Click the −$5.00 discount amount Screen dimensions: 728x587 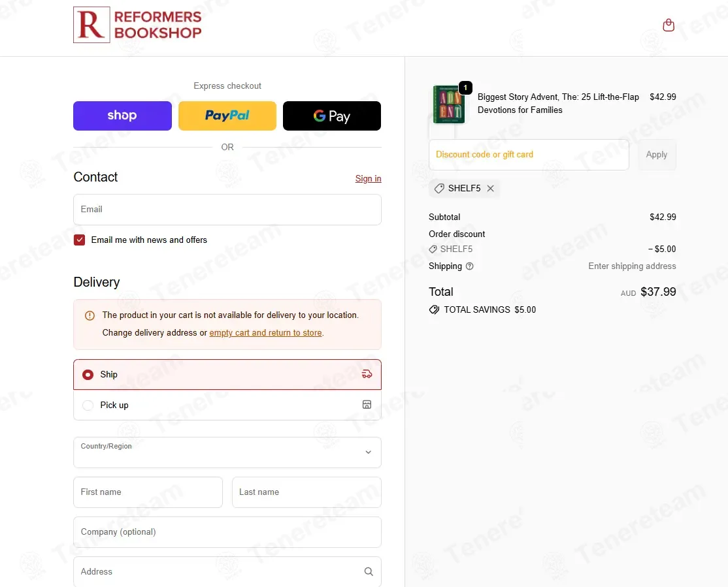pos(662,249)
